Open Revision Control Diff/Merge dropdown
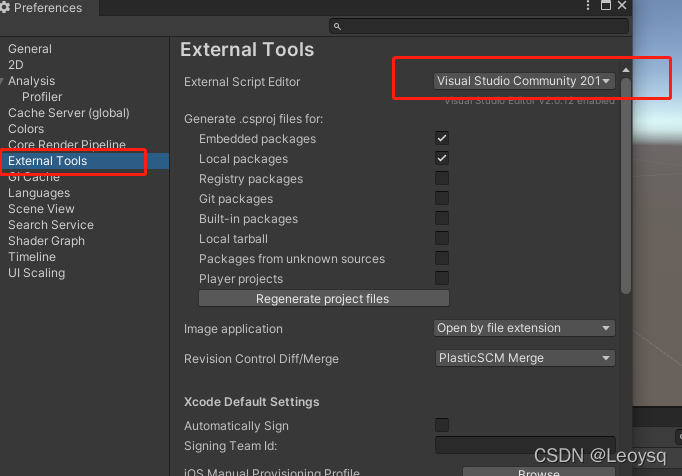 click(525, 358)
